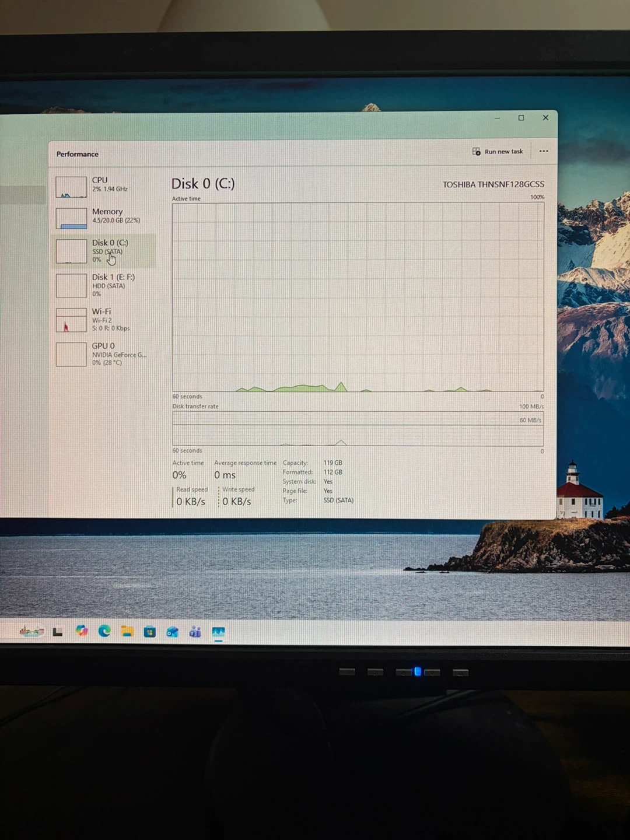630x840 pixels.
Task: Click the Read speed 0 KB/s value
Action: click(x=191, y=502)
